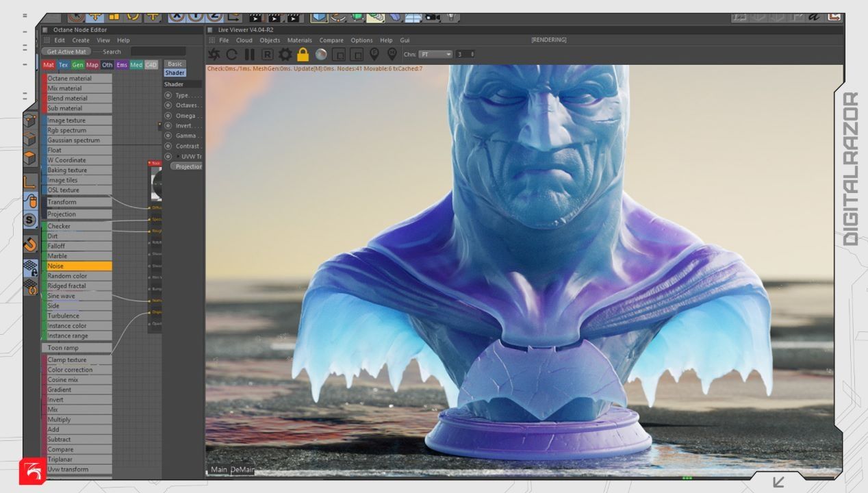
Task: Click the pick focus pin icon
Action: pyautogui.click(x=374, y=54)
